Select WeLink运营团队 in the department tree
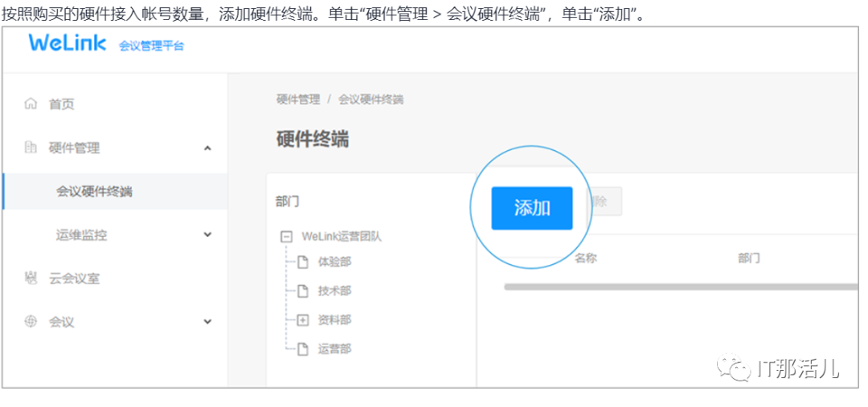Screen dimensions: 868x407 point(342,237)
